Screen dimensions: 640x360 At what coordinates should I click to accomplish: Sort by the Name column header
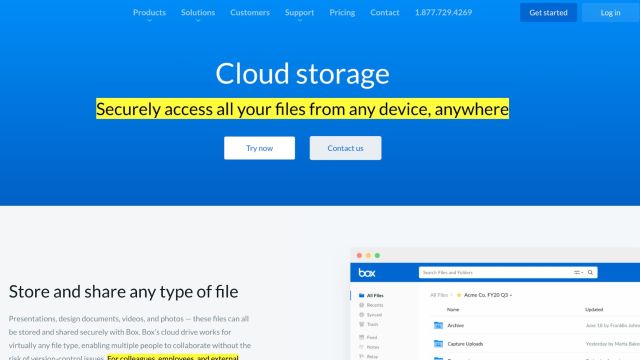point(453,309)
